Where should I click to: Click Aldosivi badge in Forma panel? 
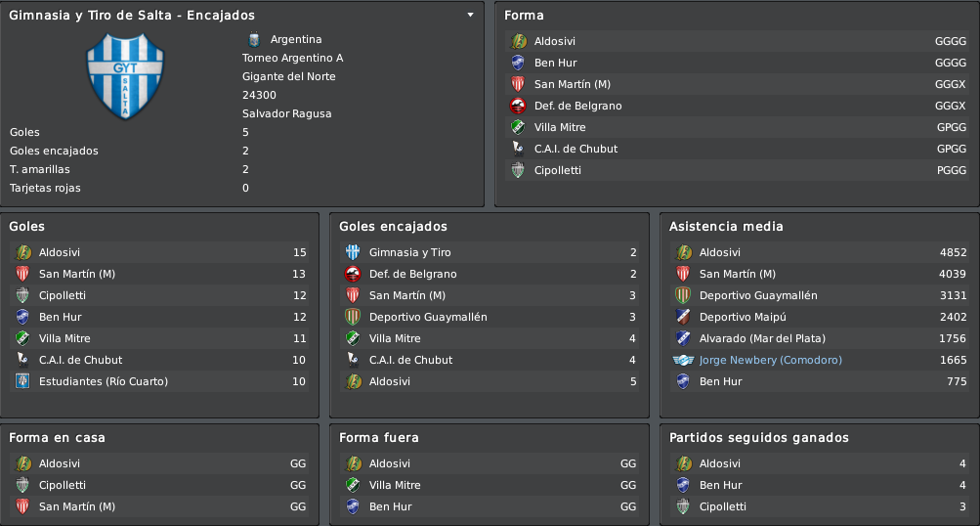tap(518, 41)
